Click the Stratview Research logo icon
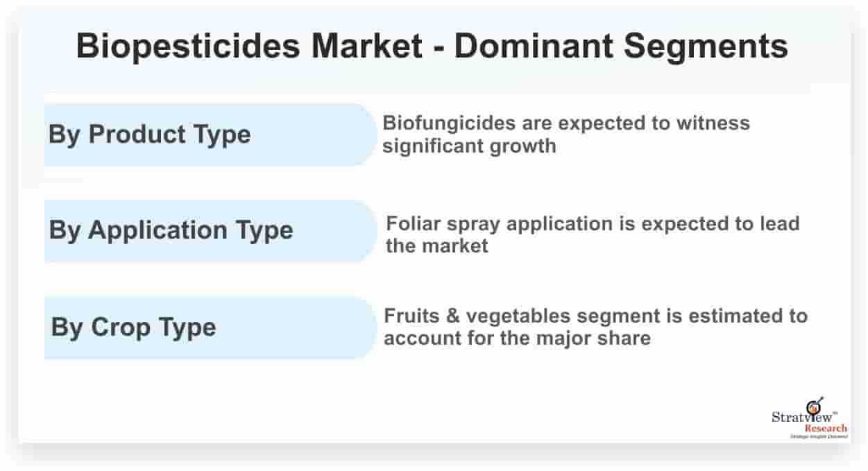This screenshot has height=471, width=868. pos(815,406)
